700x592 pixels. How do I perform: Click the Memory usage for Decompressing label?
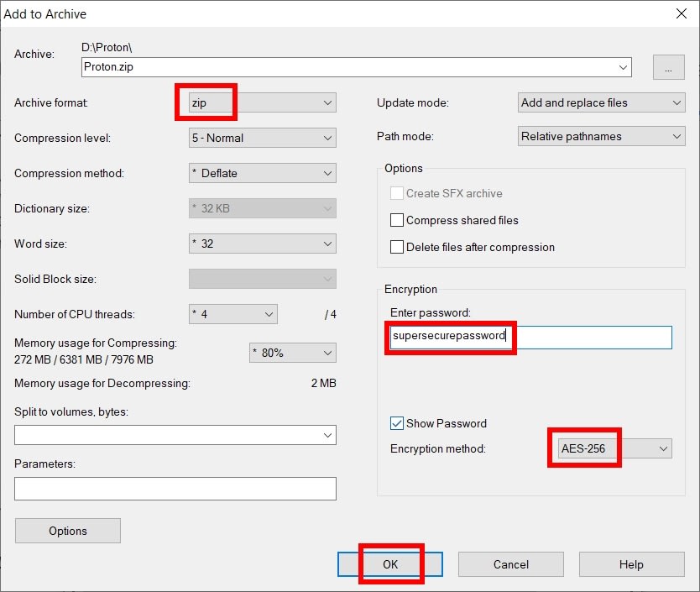[x=102, y=384]
